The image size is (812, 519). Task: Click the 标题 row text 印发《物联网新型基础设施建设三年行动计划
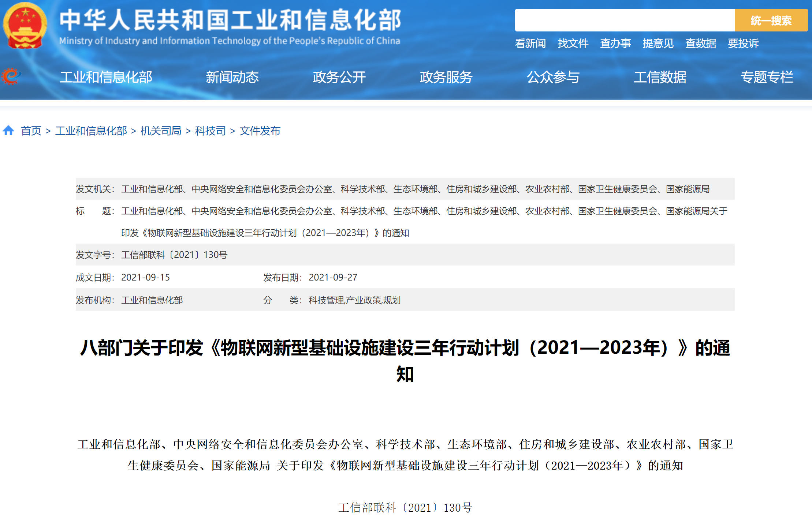[265, 233]
